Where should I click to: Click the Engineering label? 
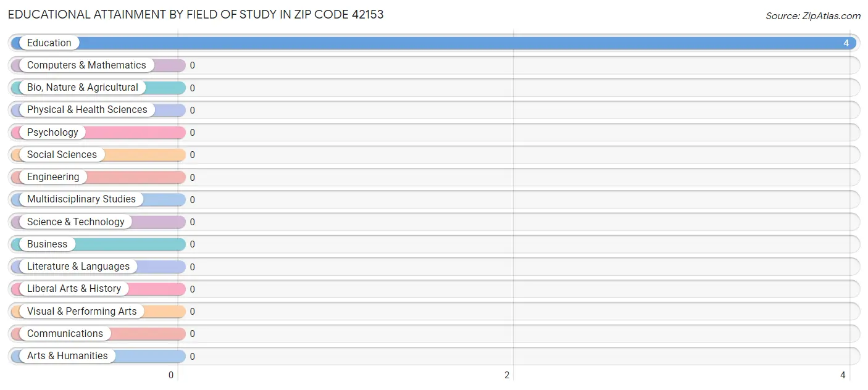(53, 177)
